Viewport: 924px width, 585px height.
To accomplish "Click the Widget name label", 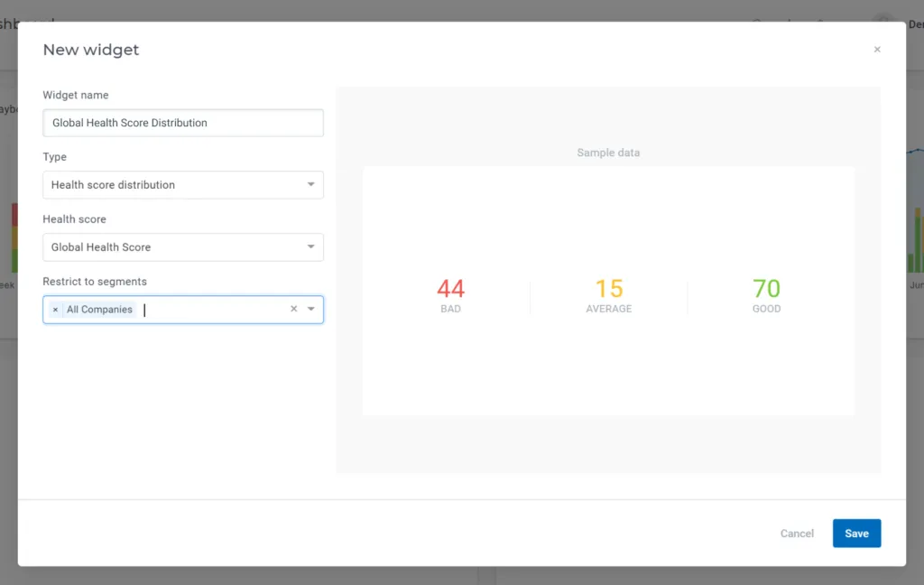I will pyautogui.click(x=76, y=95).
